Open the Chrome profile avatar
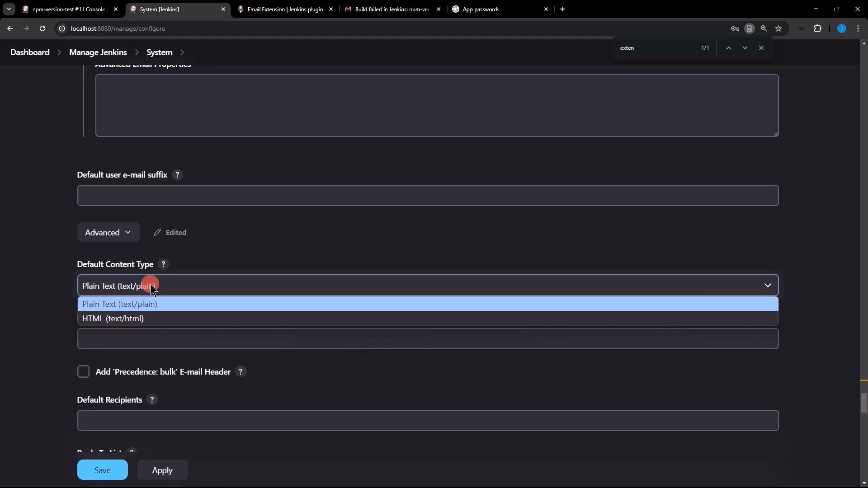868x488 pixels. point(842,28)
